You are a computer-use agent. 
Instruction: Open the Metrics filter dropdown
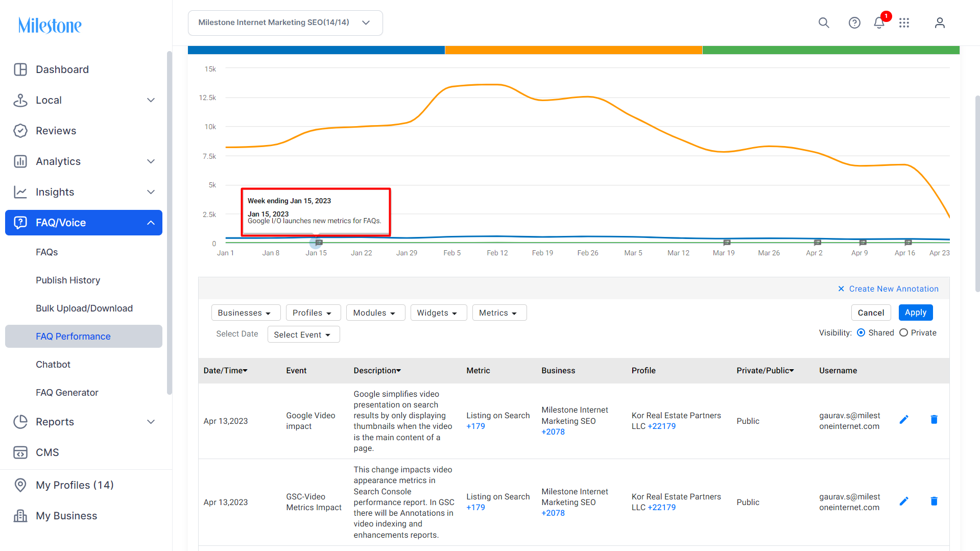tap(499, 313)
